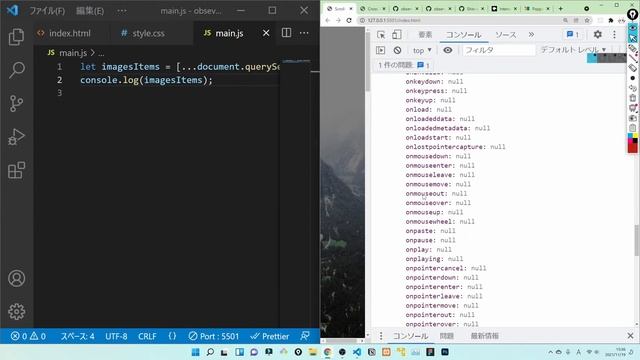Toggle the console sidebar
Viewport: 640px width, 360px height.
click(x=380, y=50)
